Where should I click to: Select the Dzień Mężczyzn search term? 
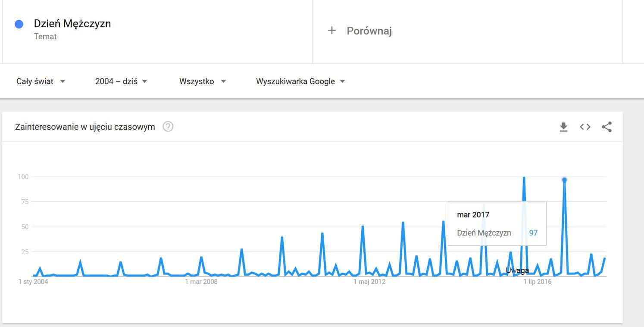point(72,24)
